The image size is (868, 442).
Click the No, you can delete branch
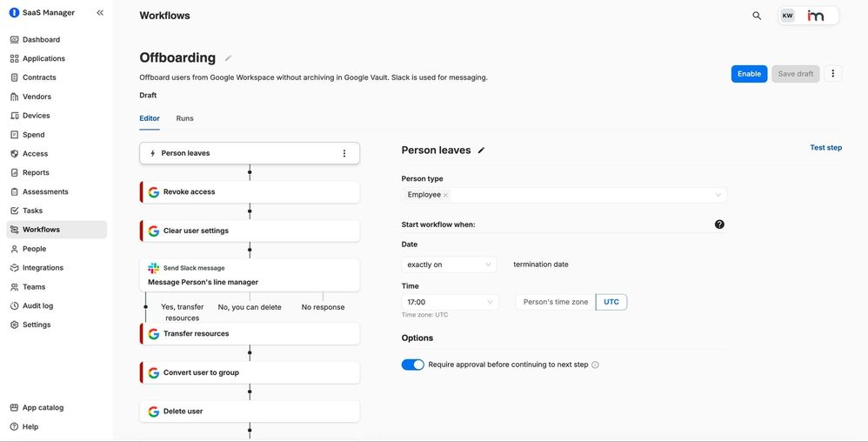coord(250,307)
